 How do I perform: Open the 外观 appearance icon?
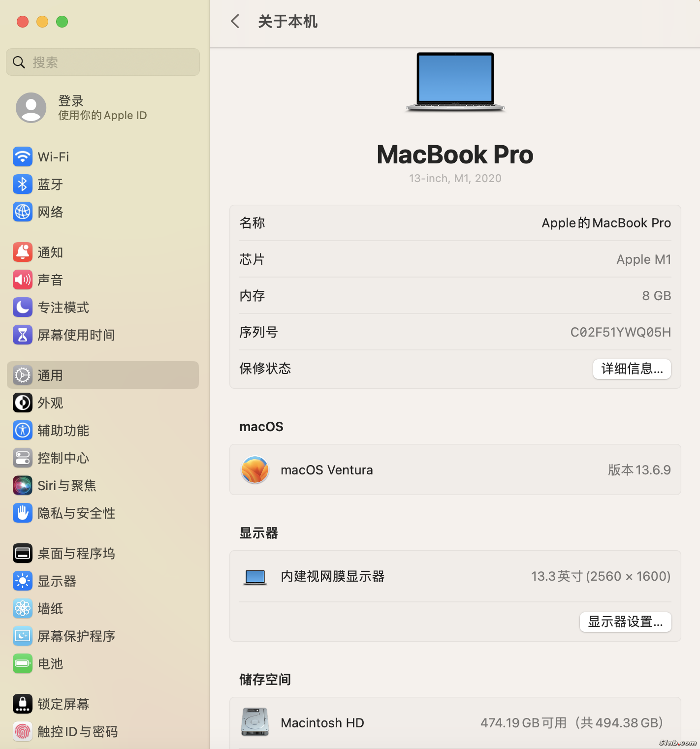(x=23, y=403)
